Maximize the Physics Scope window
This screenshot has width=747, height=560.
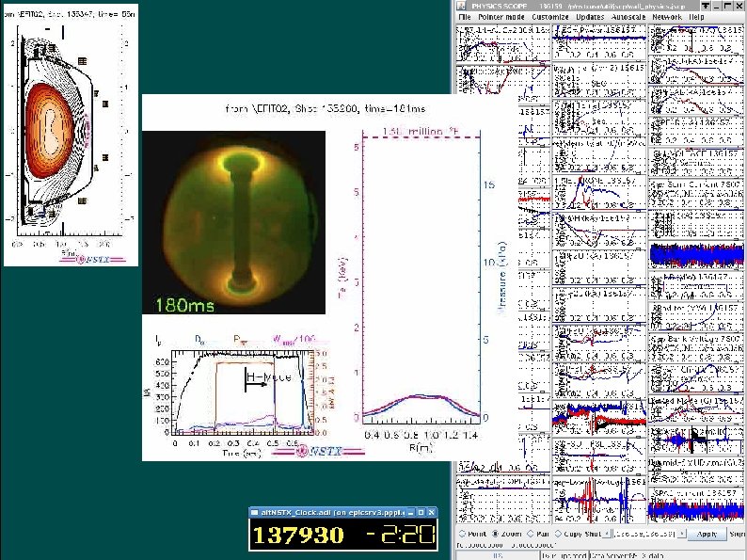click(727, 6)
